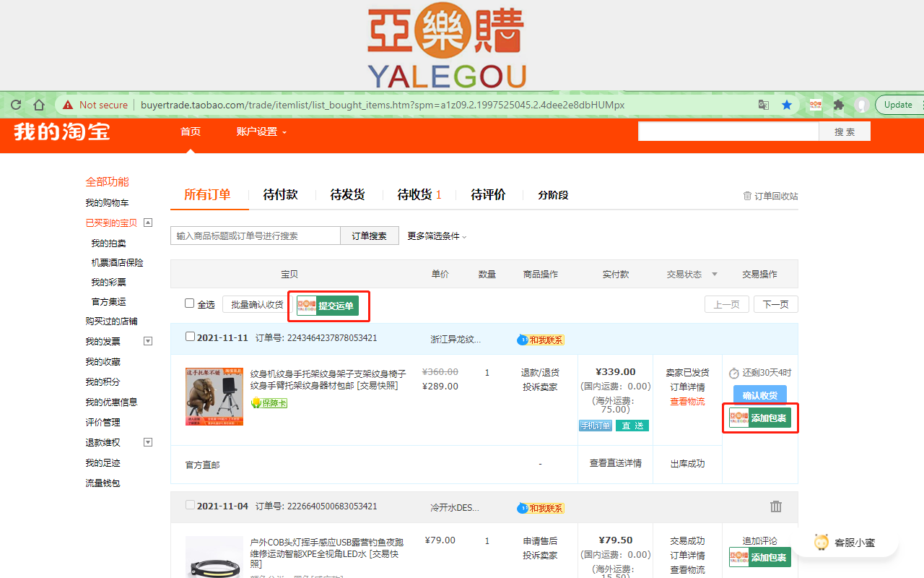Click the 下一页 pagination button
Screen dimensions: 924x578
click(x=776, y=304)
